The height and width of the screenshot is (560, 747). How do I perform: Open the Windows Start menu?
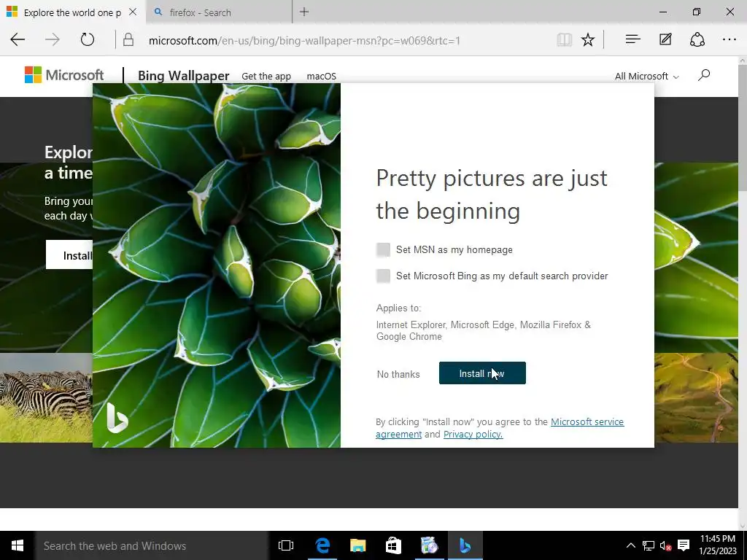coord(18,545)
